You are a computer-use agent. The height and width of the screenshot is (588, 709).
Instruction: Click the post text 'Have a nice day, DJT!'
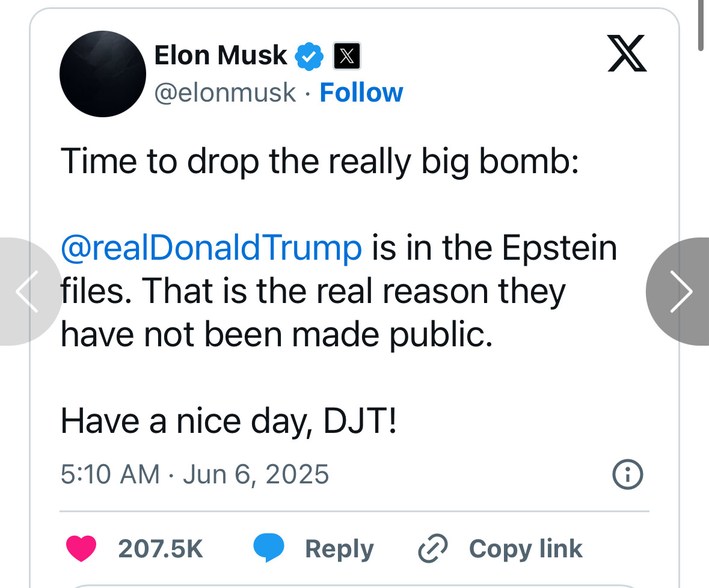[x=229, y=421]
